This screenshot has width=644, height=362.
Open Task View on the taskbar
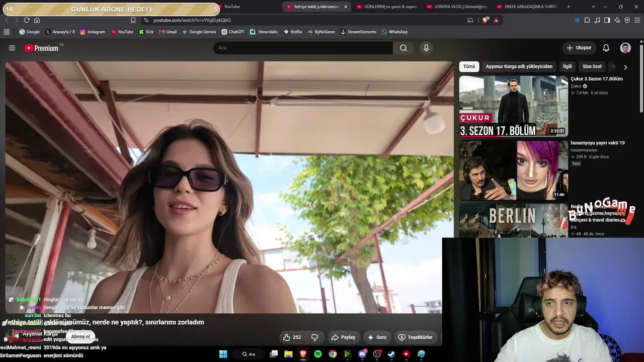coord(274,354)
